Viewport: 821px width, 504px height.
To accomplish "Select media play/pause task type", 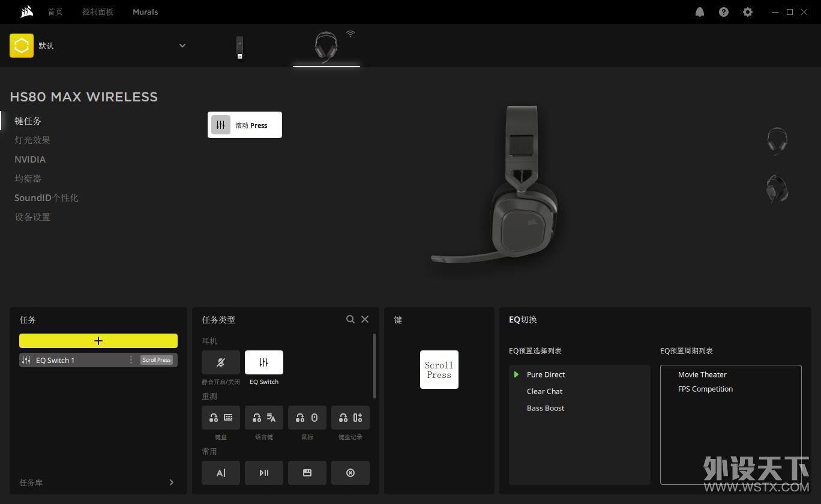I will point(264,473).
